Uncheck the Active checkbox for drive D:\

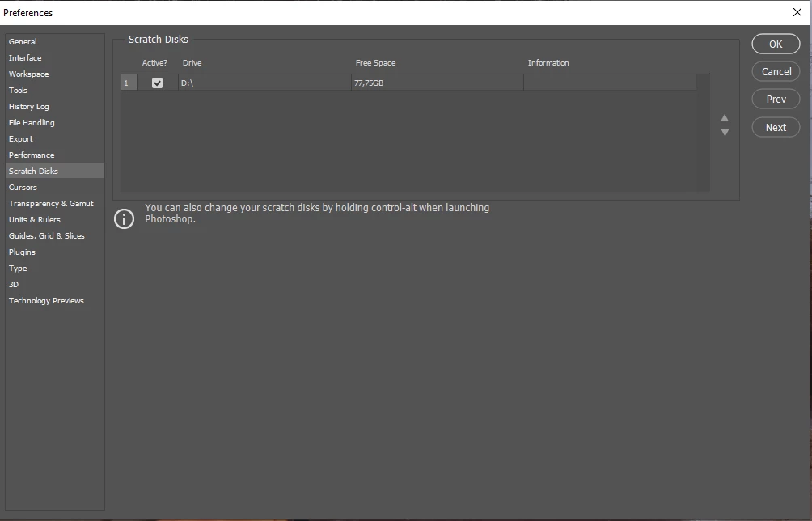click(x=157, y=83)
